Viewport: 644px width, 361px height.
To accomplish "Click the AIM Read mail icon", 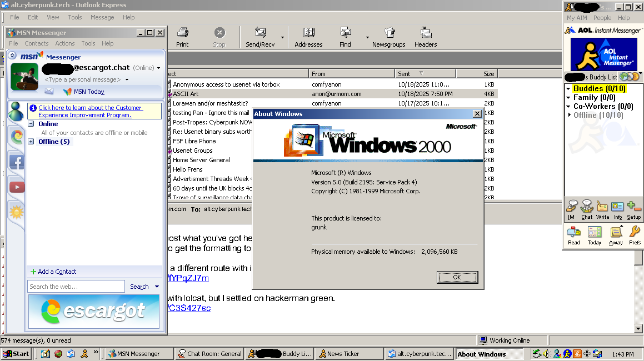I will point(574,232).
